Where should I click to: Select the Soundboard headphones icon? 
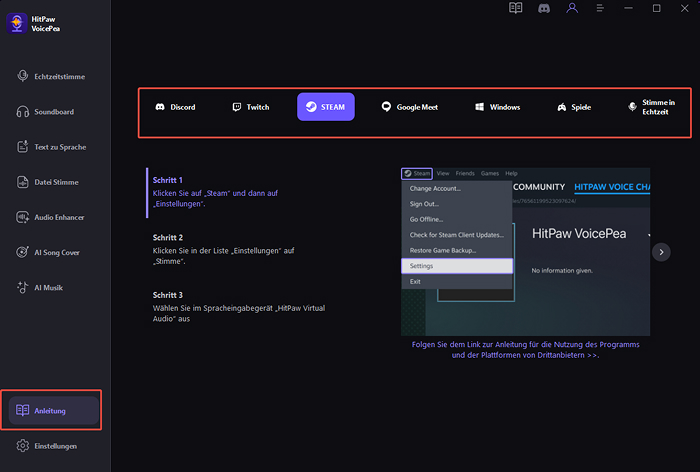pyautogui.click(x=22, y=112)
